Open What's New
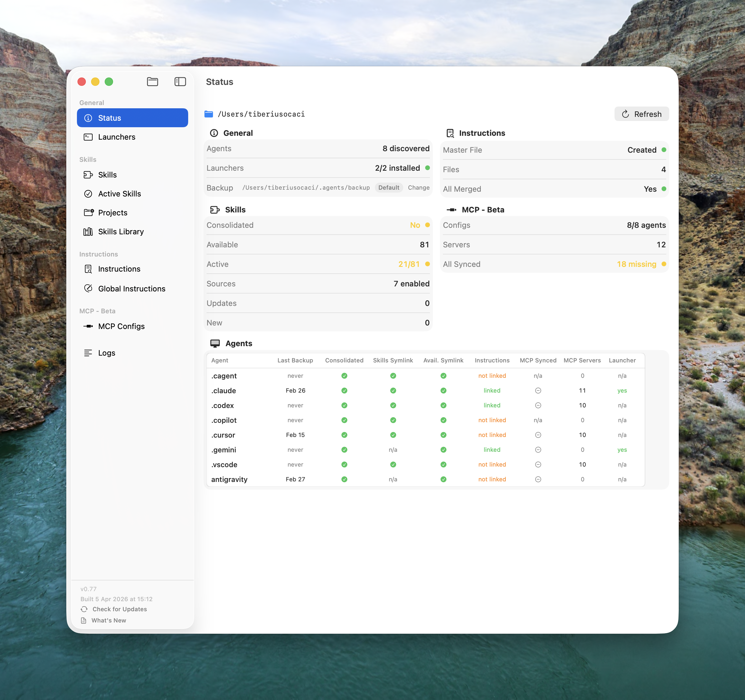Image resolution: width=745 pixels, height=700 pixels. [x=109, y=620]
